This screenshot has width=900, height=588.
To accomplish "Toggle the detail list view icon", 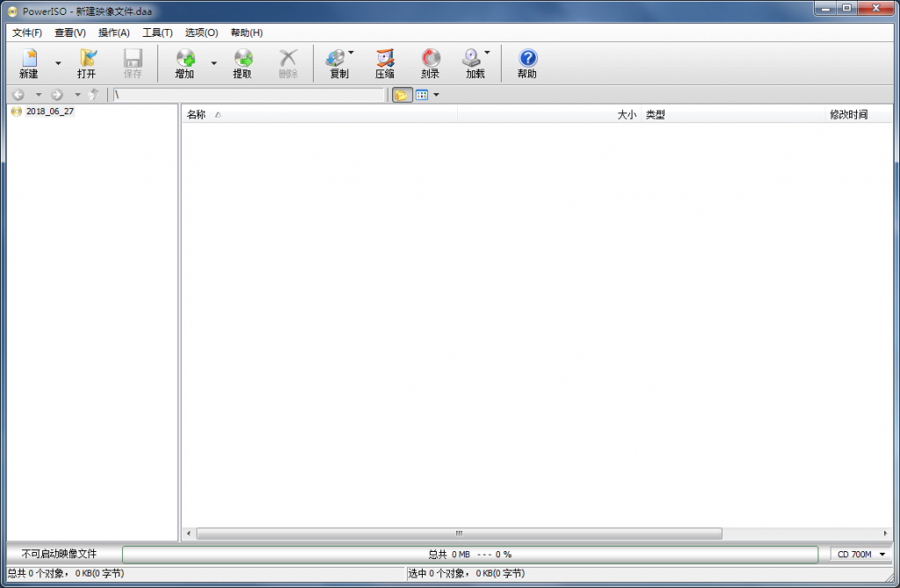I will (x=424, y=94).
